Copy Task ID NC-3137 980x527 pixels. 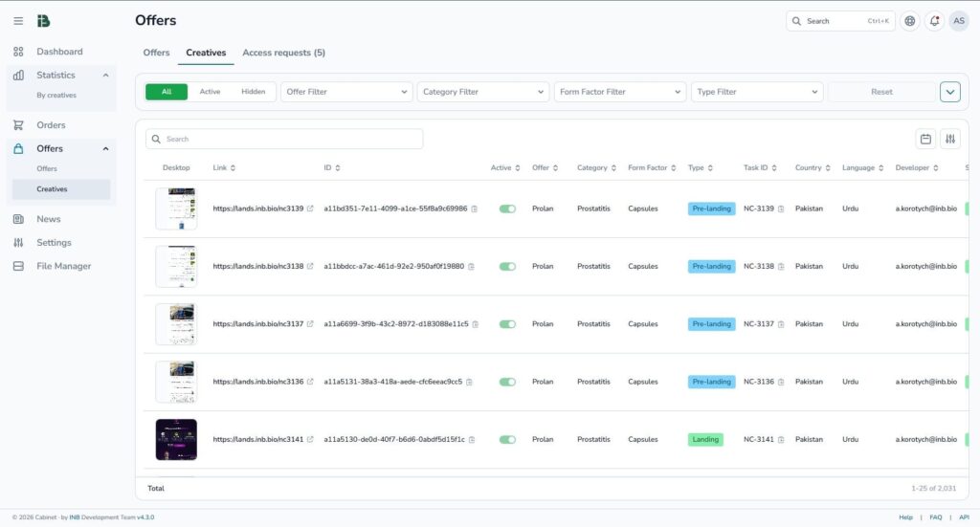[x=782, y=324]
